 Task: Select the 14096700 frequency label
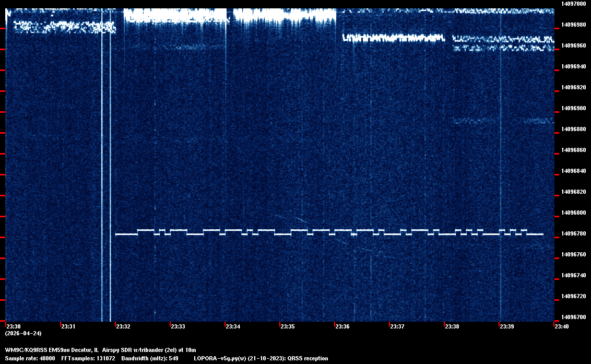click(x=573, y=317)
